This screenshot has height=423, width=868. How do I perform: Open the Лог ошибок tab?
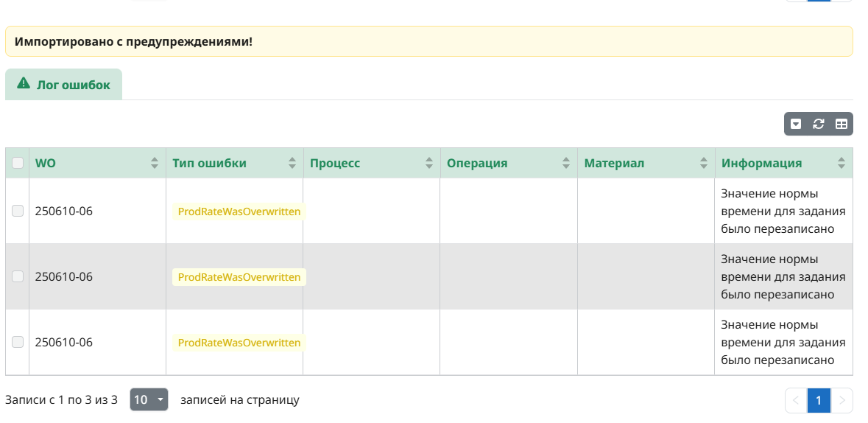[64, 85]
